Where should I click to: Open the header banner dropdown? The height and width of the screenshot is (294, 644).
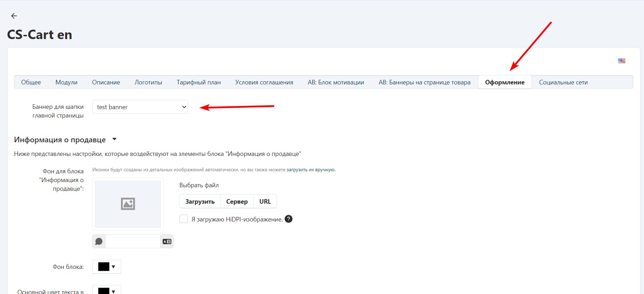pyautogui.click(x=140, y=107)
